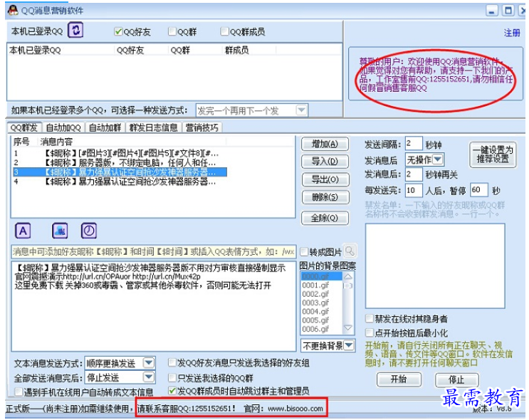Enable the QQ群成员 checkbox
Image resolution: width=529 pixels, height=420 pixels.
[224, 32]
